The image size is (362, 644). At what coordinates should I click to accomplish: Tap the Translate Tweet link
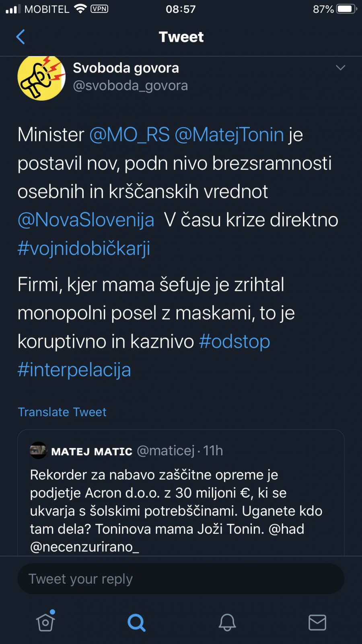(62, 412)
